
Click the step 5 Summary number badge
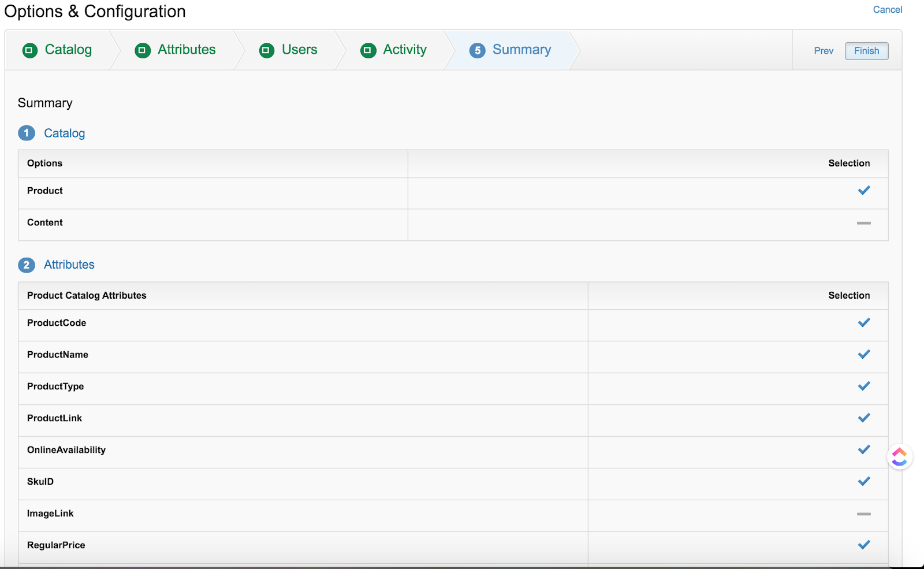coord(477,51)
